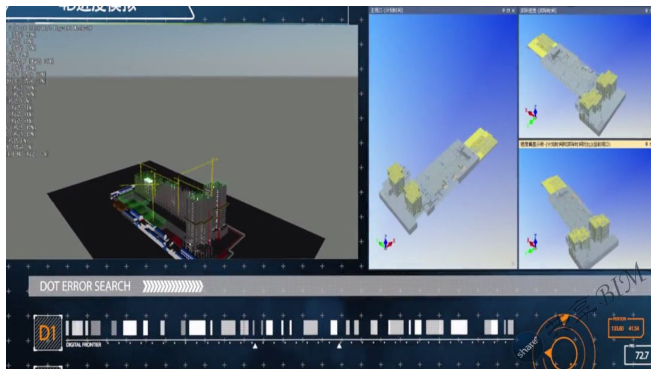The height and width of the screenshot is (371, 658).
Task: Pin the yellow-titled bottom-right panel
Action: pos(648,144)
